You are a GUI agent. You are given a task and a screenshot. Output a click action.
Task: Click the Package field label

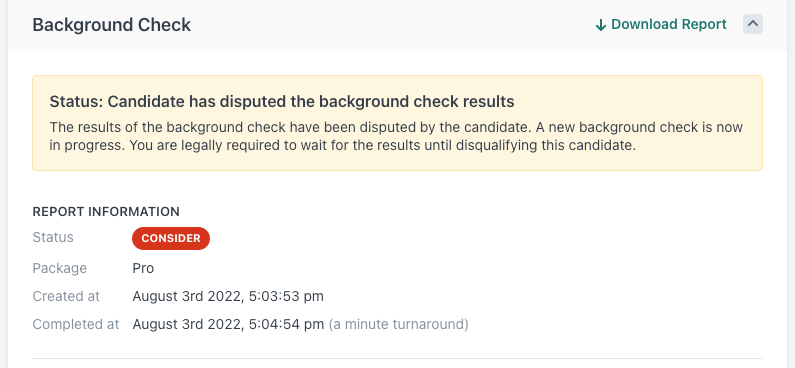[x=59, y=268]
